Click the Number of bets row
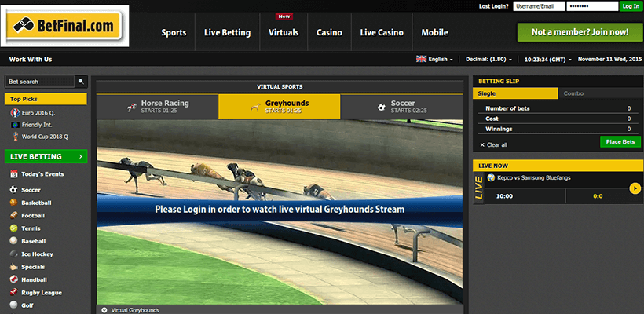Viewport: 644px width, 314px height. pos(558,108)
